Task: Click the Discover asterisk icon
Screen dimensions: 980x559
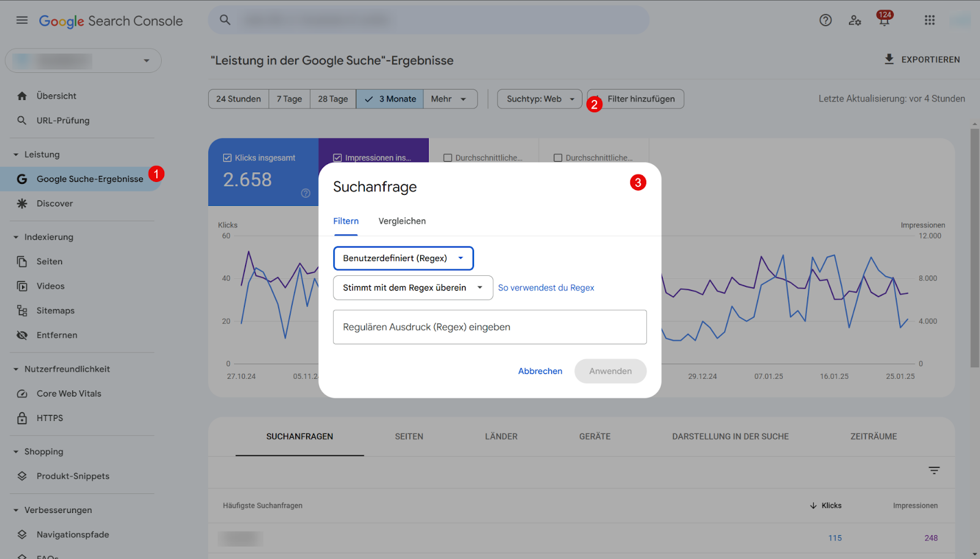Action: (22, 203)
